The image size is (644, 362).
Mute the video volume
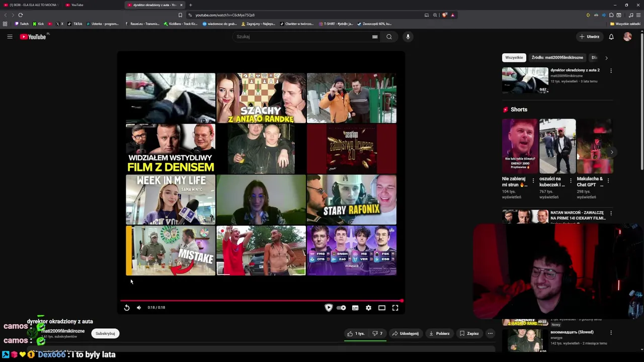pos(139,308)
